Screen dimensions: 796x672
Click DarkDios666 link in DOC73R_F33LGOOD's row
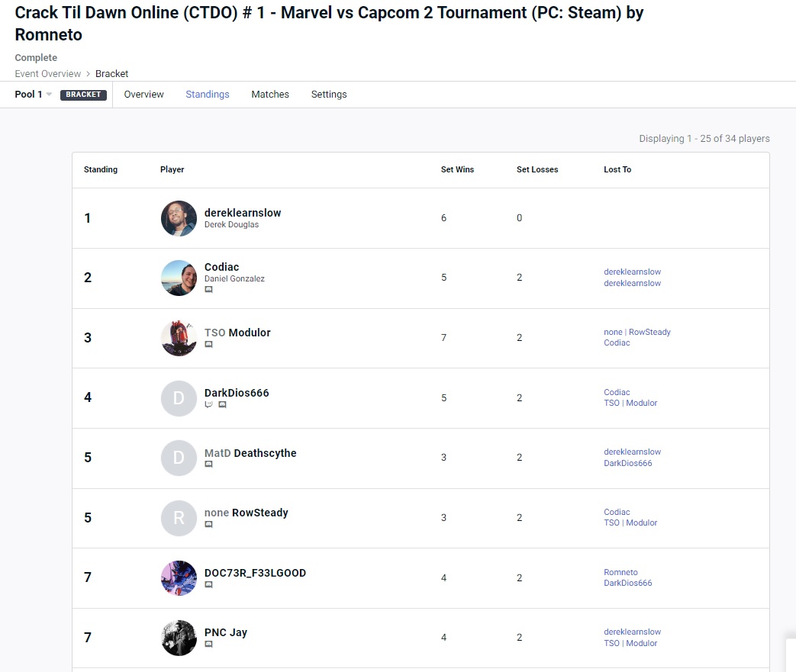click(x=627, y=583)
